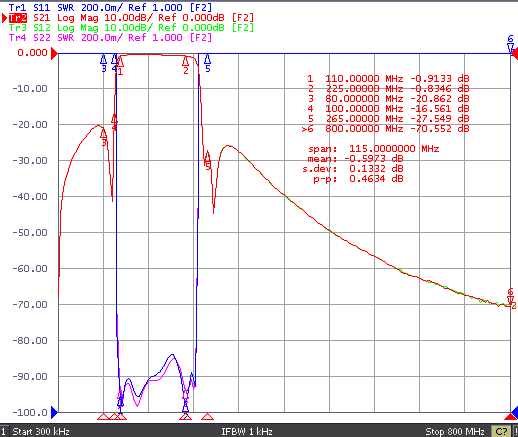Click blue marker 5 triangle at top
518x437 pixels.
(x=207, y=60)
